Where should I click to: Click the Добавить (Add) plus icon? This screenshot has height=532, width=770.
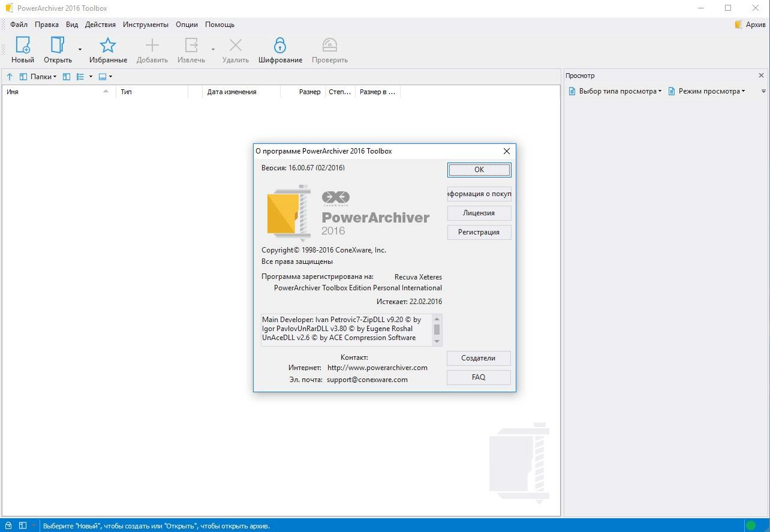coord(152,46)
